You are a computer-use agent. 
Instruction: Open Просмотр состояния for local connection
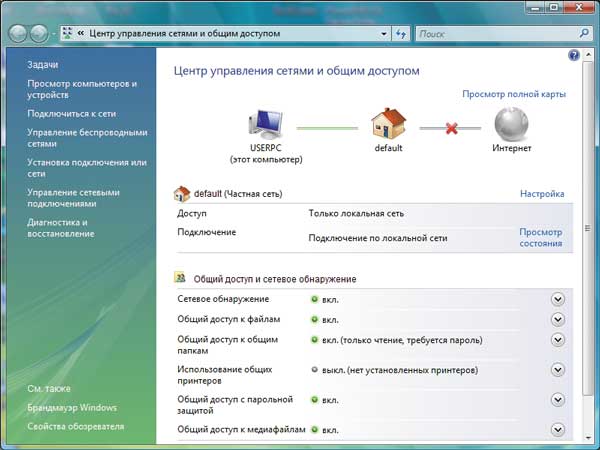[x=540, y=237]
